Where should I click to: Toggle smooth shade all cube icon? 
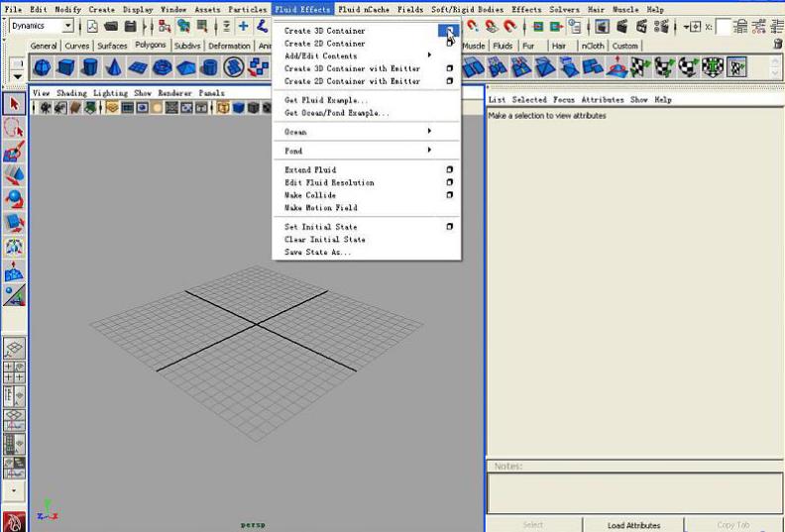238,107
